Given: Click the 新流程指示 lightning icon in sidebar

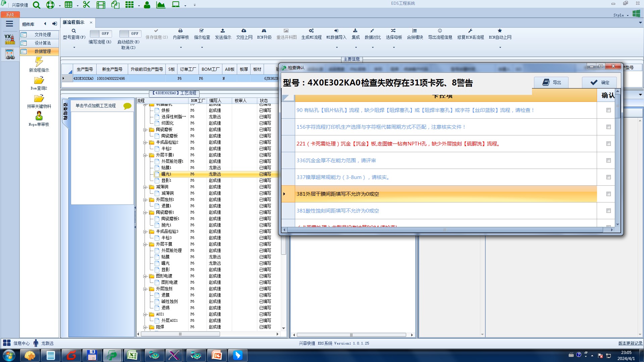Looking at the screenshot, I should [x=39, y=62].
